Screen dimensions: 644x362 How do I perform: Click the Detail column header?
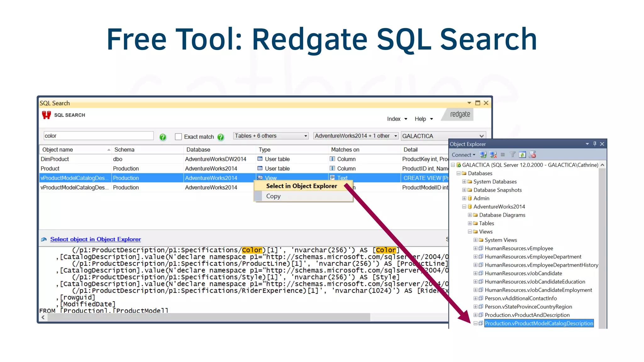425,150
